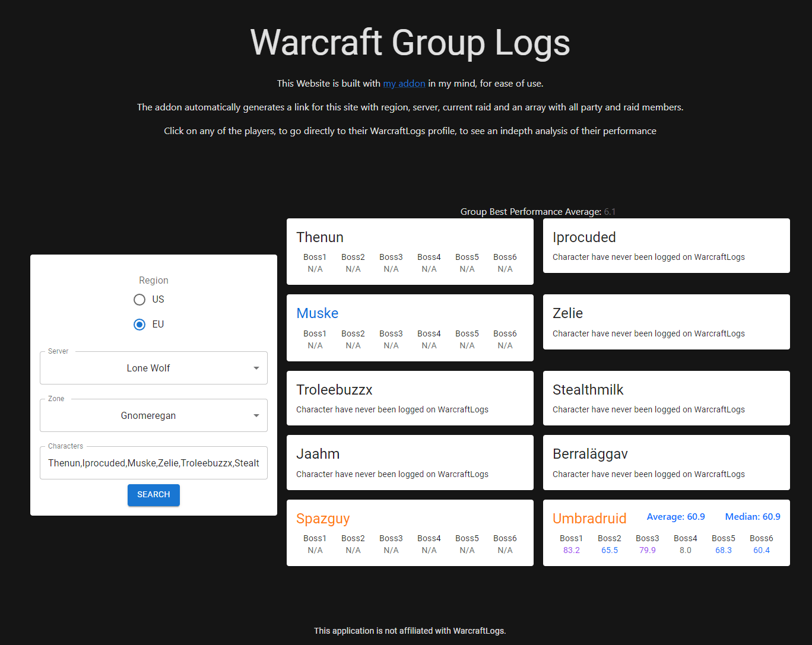Viewport: 812px width, 645px height.
Task: Click Umbradruid's Average: 60.9 value
Action: (x=676, y=517)
